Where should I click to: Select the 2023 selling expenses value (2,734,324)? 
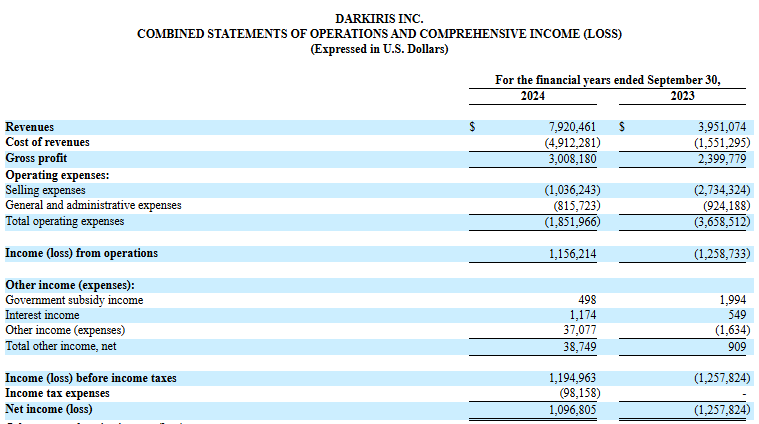click(720, 190)
